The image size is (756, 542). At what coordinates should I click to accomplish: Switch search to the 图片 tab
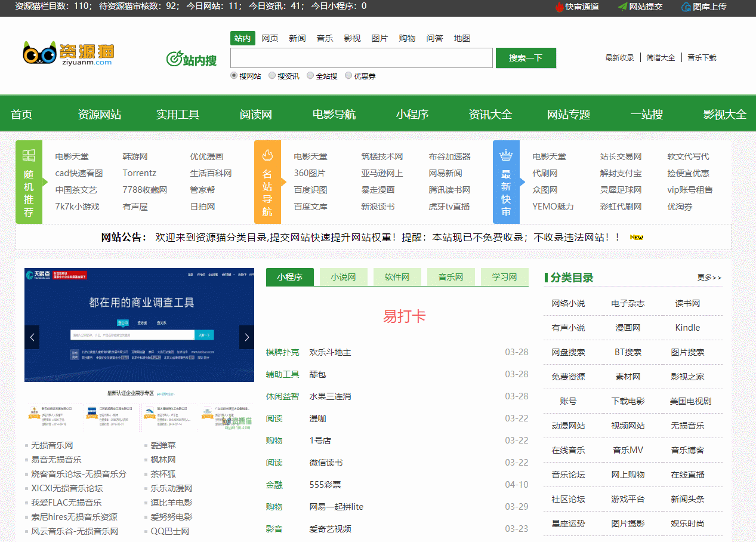pyautogui.click(x=380, y=38)
